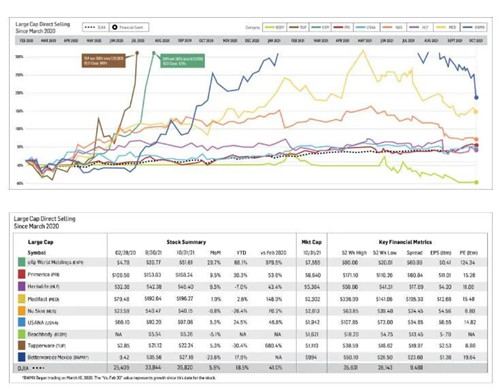The image size is (500, 390).
Task: Click the 52 Wk Low column header
Action: click(x=384, y=253)
